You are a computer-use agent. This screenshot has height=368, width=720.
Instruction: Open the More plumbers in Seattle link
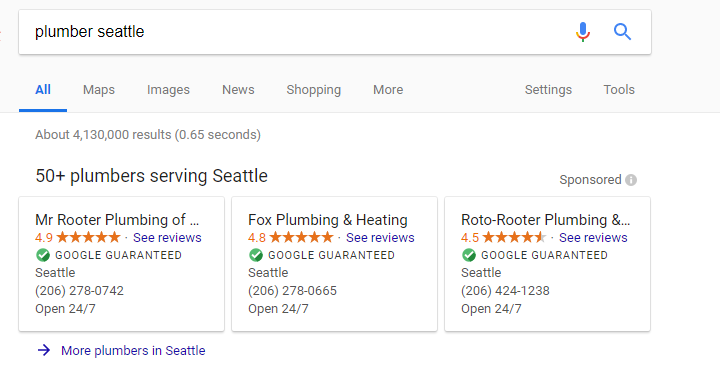[133, 351]
